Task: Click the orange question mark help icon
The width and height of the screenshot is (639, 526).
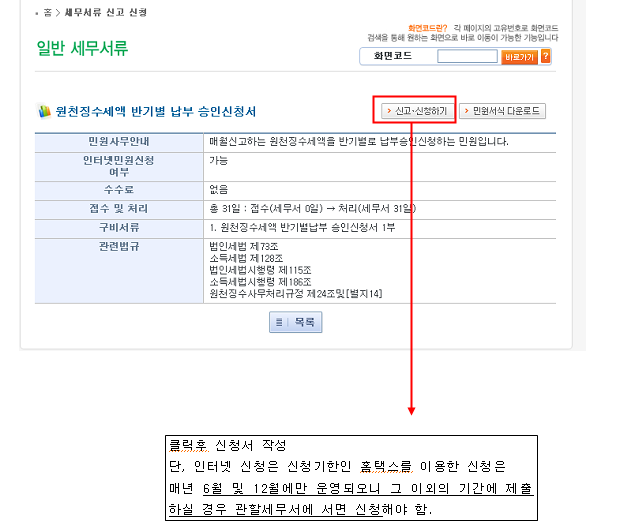Action: tap(545, 57)
